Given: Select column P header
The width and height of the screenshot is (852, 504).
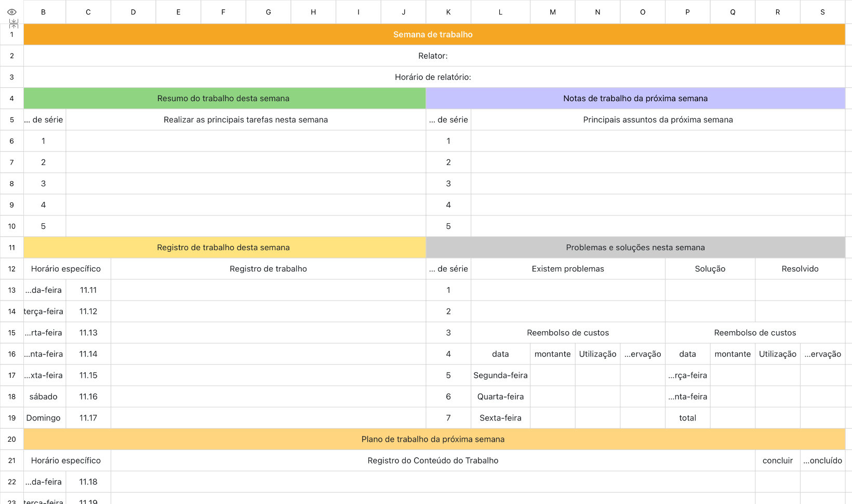Looking at the screenshot, I should click(x=687, y=12).
